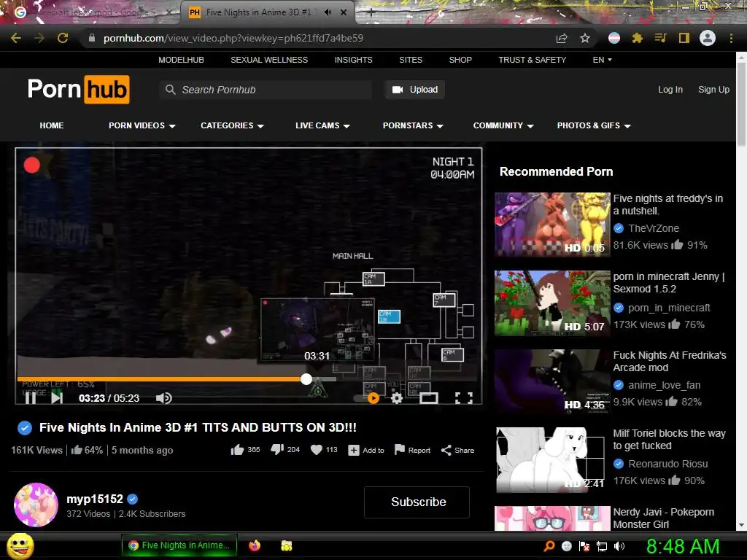Open the myp15152 channel name link
Screen dimensions: 747x560
pos(95,499)
